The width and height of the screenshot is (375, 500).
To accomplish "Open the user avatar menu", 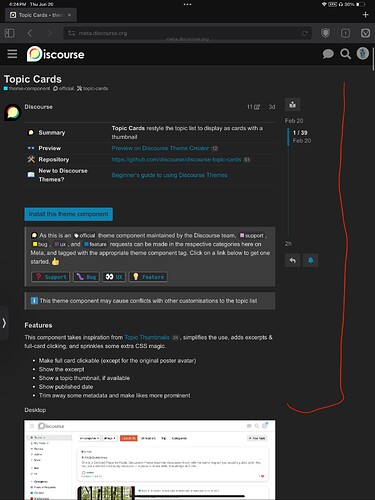I will (x=363, y=53).
